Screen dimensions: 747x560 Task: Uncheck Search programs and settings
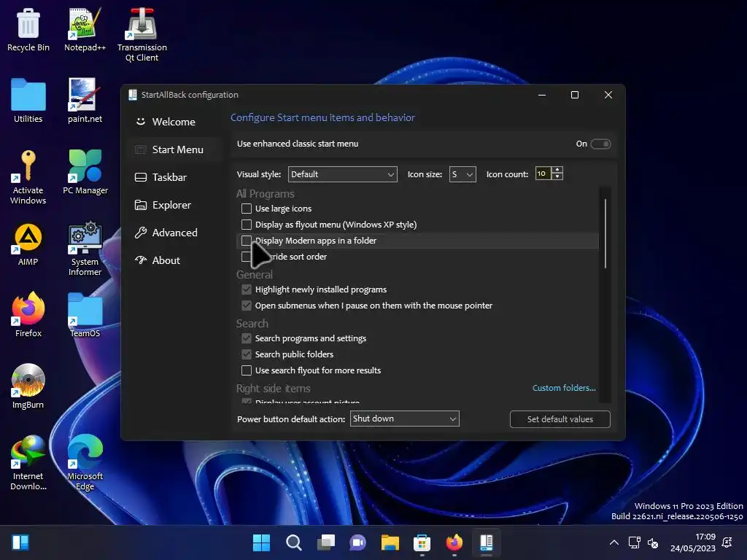pos(247,338)
